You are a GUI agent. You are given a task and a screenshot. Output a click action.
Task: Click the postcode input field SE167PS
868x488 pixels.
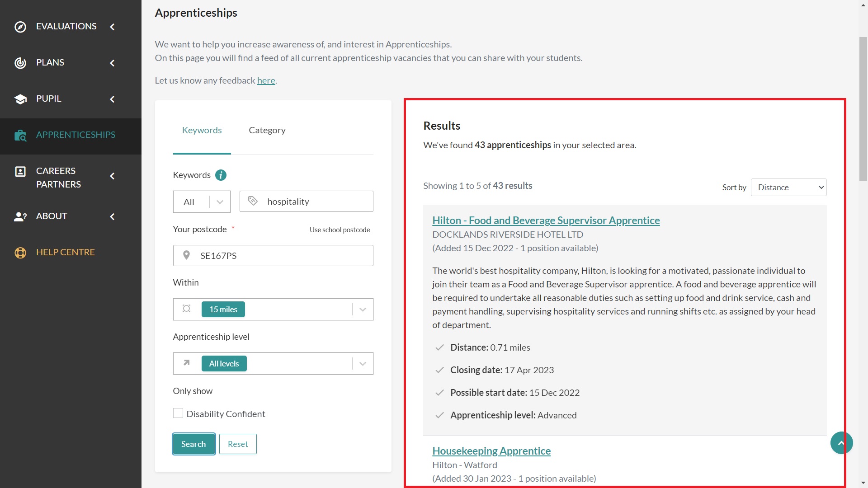pyautogui.click(x=273, y=256)
